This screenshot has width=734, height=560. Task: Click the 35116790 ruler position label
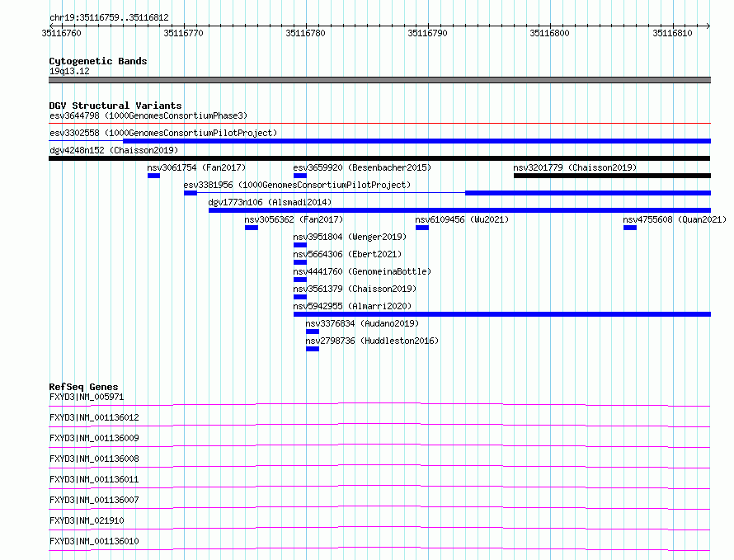point(427,33)
